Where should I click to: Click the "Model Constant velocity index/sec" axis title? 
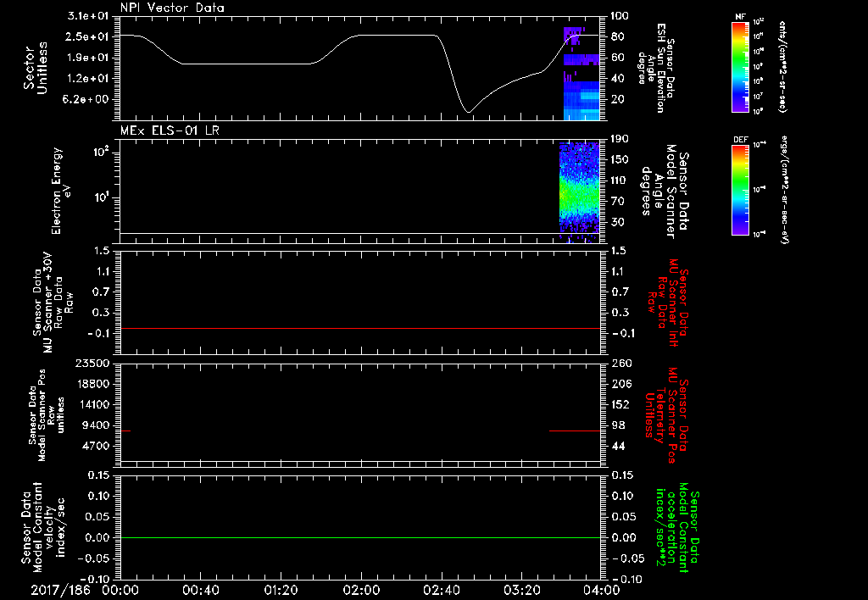click(x=43, y=526)
